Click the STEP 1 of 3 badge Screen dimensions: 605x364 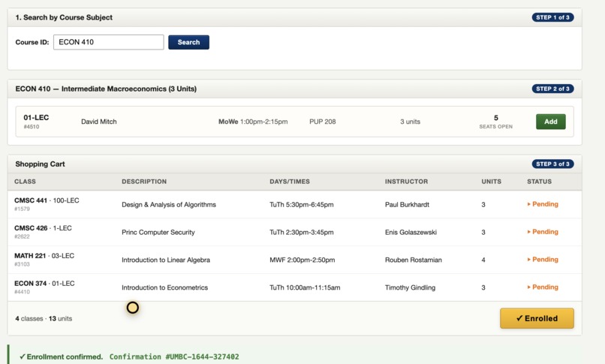point(552,17)
